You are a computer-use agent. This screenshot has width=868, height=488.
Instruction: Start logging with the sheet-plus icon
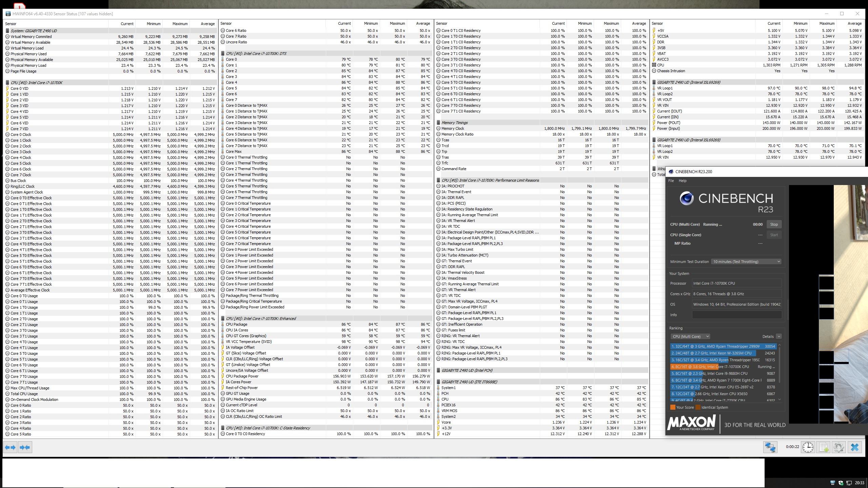(823, 447)
